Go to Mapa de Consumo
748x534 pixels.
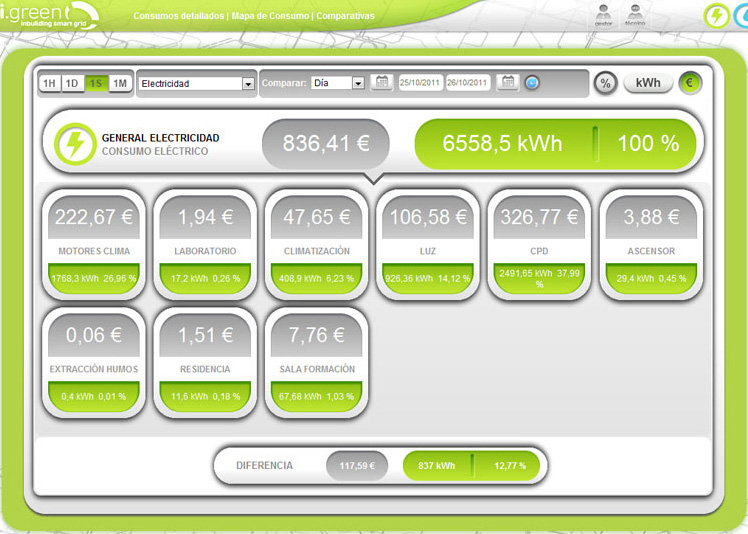[270, 17]
